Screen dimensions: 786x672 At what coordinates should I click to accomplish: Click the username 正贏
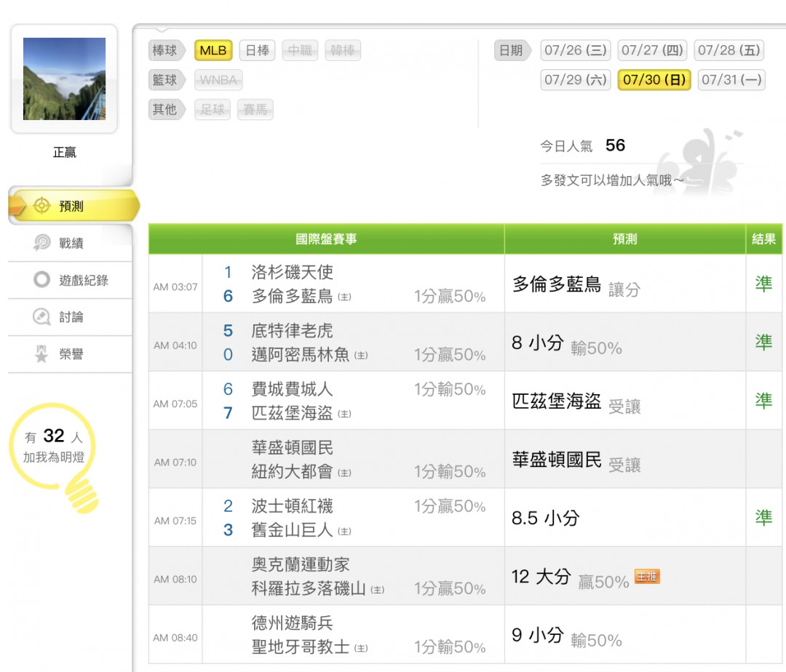point(64,152)
